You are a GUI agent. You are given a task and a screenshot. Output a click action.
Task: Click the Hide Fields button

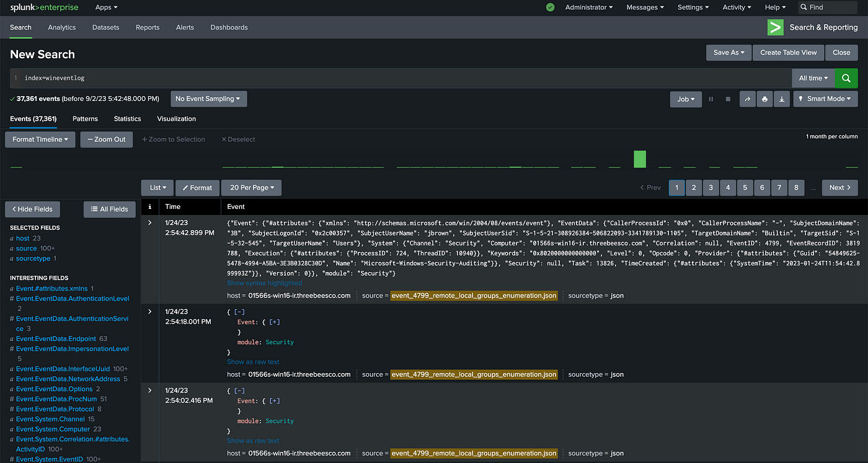pos(33,209)
